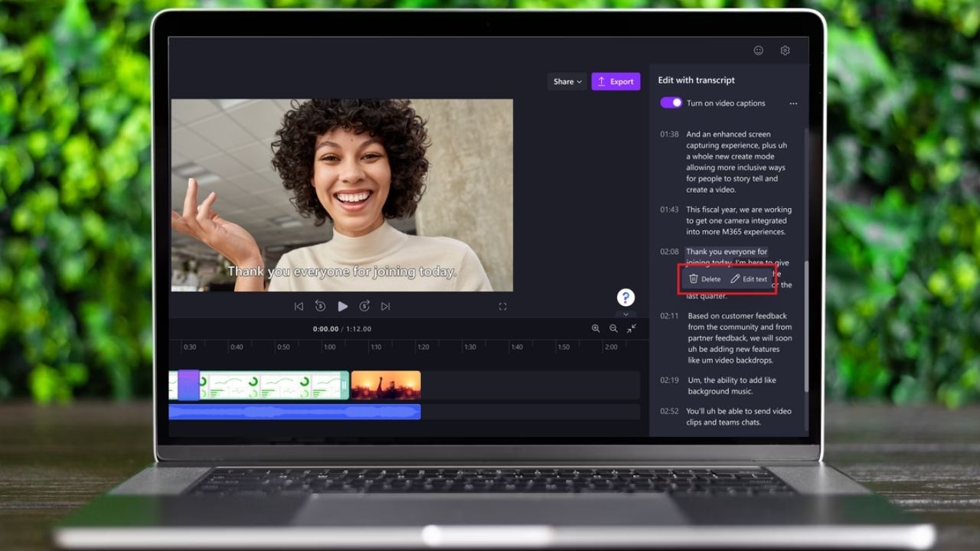Select the sunset clip in the timeline

click(387, 385)
